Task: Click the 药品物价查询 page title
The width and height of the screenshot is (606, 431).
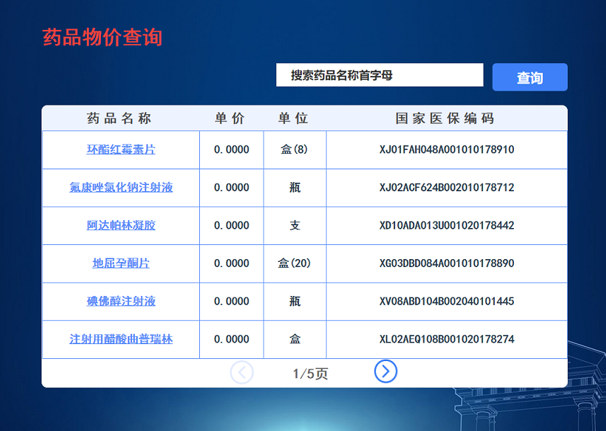Action: click(x=102, y=37)
